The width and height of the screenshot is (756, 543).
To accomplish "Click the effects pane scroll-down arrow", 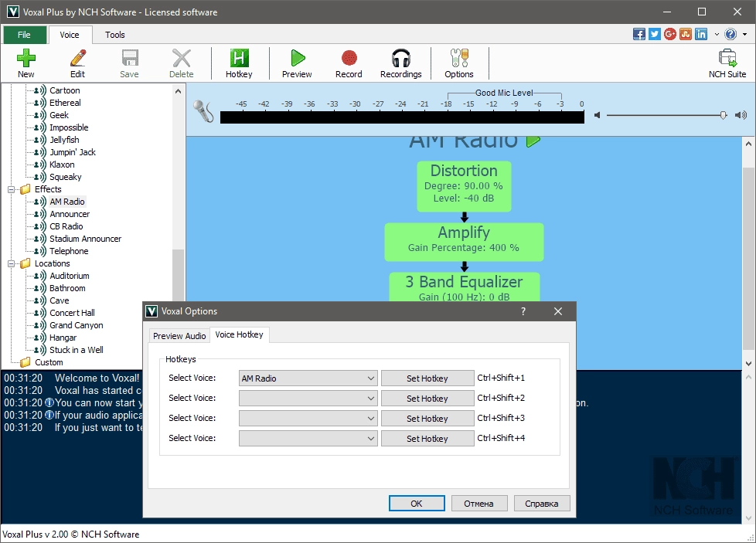I will tap(748, 364).
